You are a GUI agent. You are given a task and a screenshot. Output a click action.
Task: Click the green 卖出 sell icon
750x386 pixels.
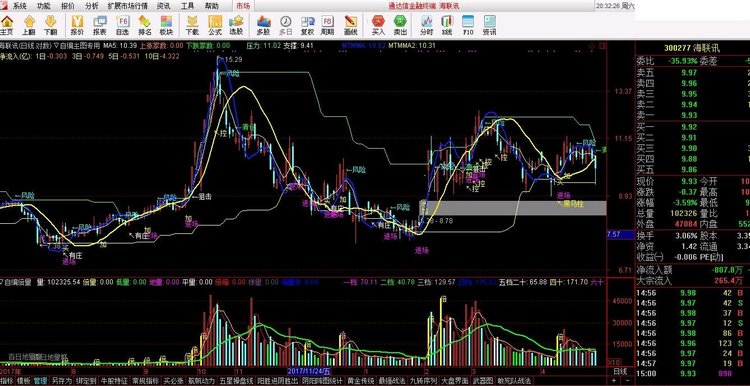coord(400,25)
